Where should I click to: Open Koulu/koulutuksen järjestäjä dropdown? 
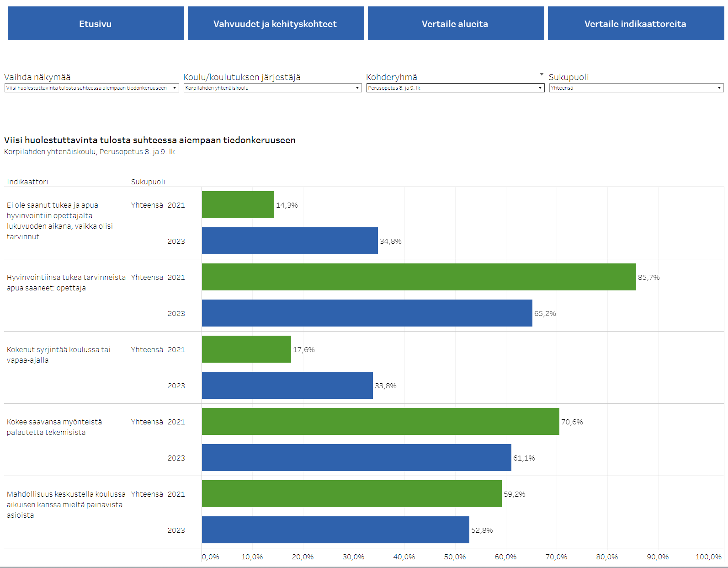272,88
